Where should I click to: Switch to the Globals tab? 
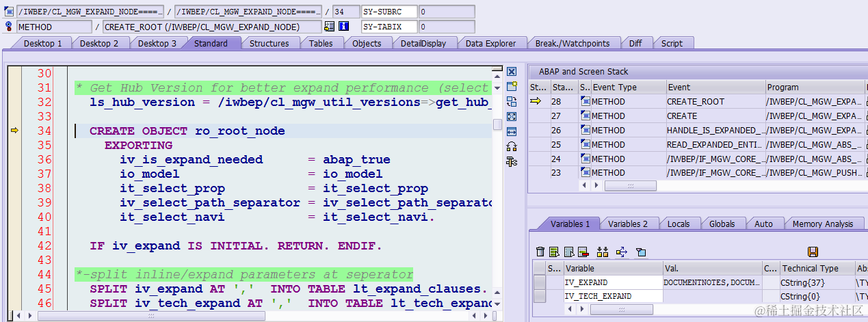tap(722, 224)
